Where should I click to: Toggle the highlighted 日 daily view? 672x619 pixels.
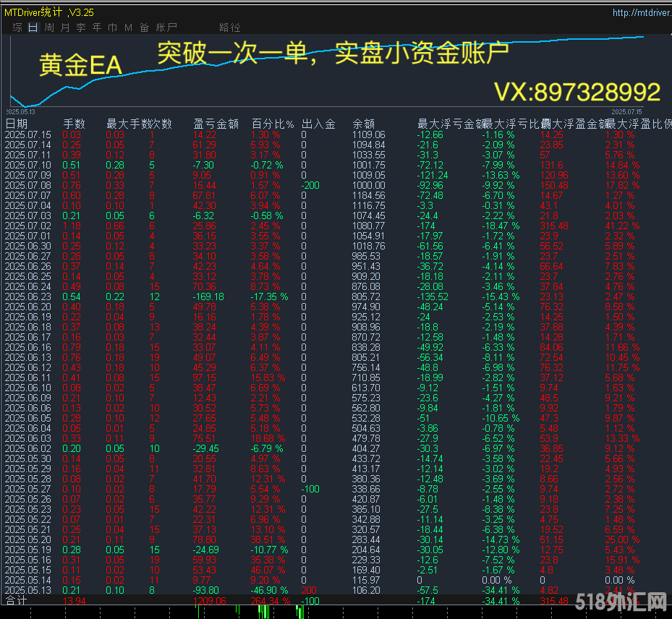coord(33,27)
